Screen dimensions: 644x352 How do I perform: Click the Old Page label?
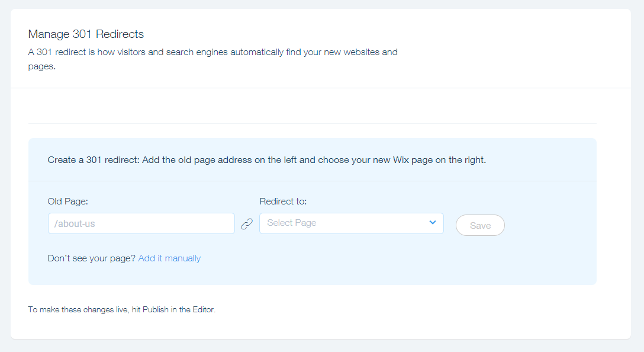(67, 201)
